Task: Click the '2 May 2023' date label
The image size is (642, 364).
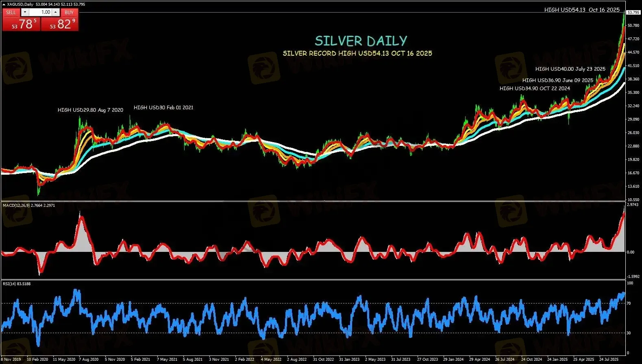Action: (x=375, y=360)
